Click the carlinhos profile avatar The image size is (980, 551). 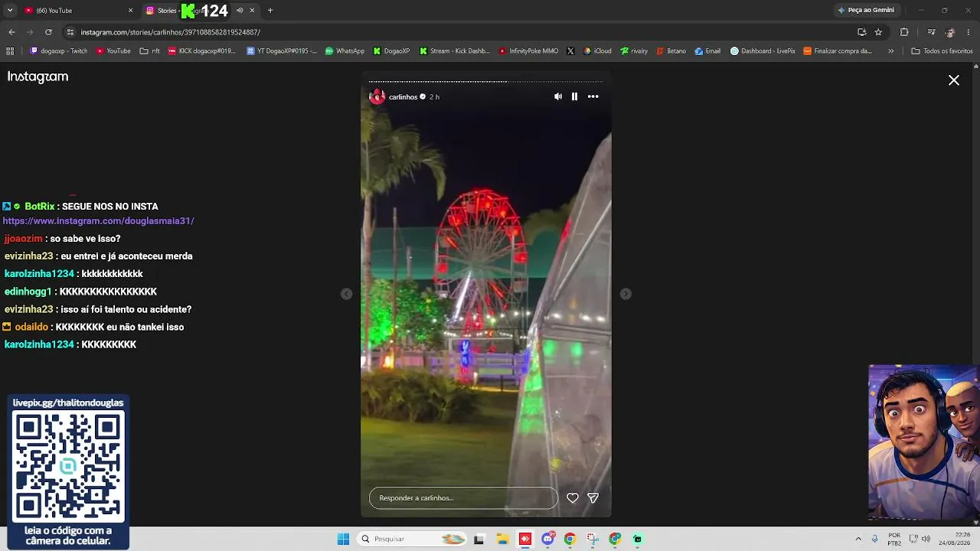(x=377, y=96)
